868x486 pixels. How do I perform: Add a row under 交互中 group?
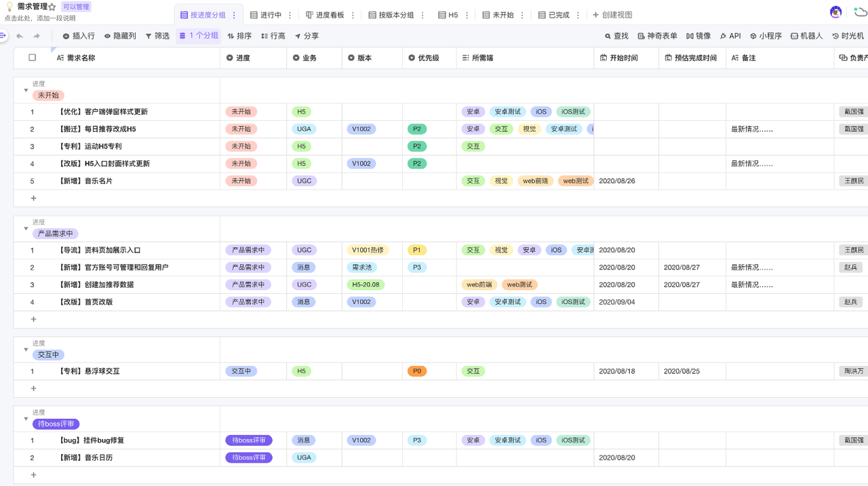[x=33, y=388]
